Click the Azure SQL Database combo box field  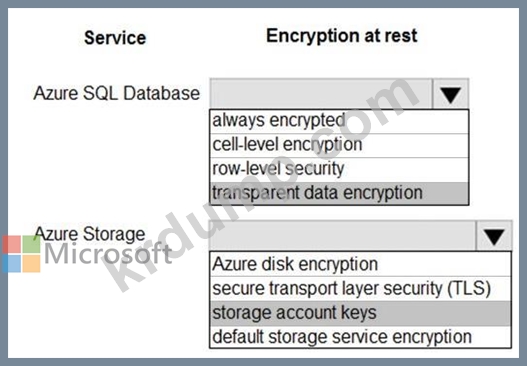pos(321,94)
